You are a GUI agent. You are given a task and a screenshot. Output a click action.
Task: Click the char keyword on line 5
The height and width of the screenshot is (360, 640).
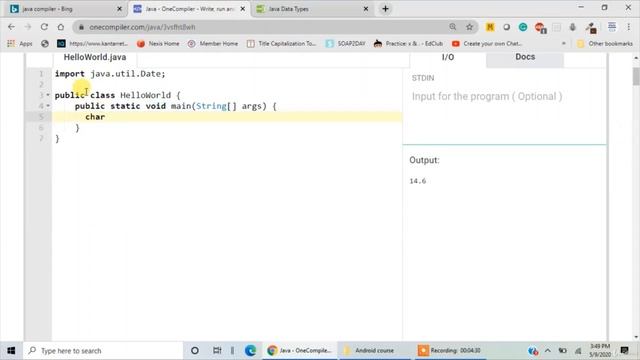pyautogui.click(x=95, y=117)
